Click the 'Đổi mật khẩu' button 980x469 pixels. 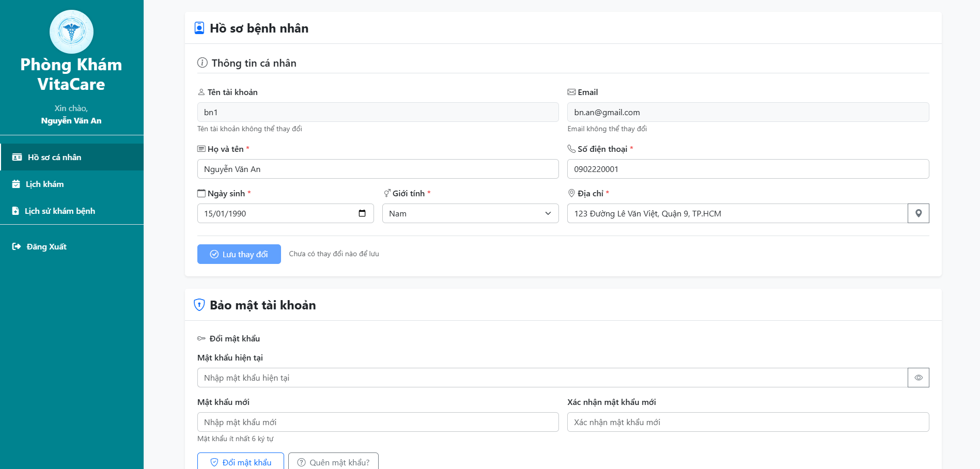241,462
